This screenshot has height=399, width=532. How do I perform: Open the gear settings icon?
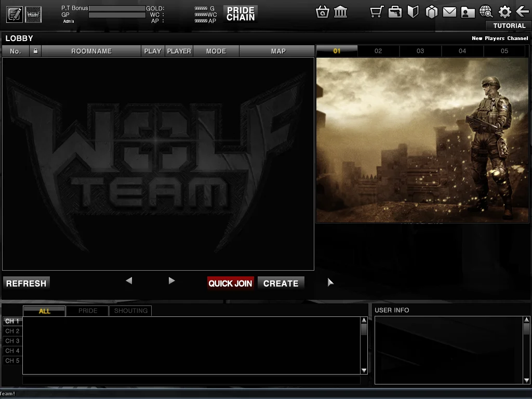point(504,12)
